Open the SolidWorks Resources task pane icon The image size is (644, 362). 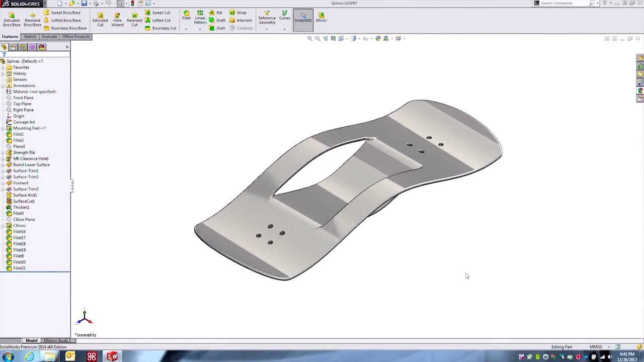(x=640, y=58)
